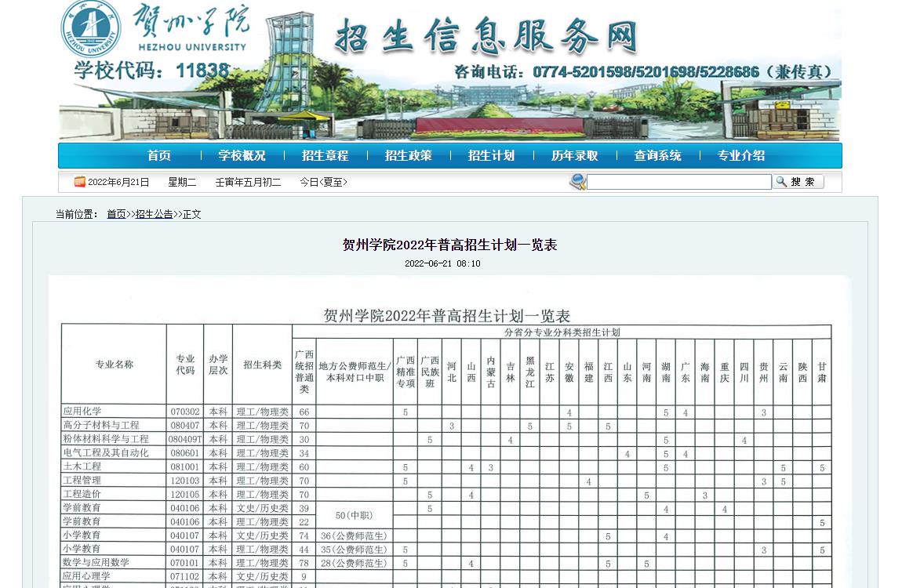This screenshot has width=902, height=588.
Task: Click the 广西民族班 column header
Action: coord(430,372)
